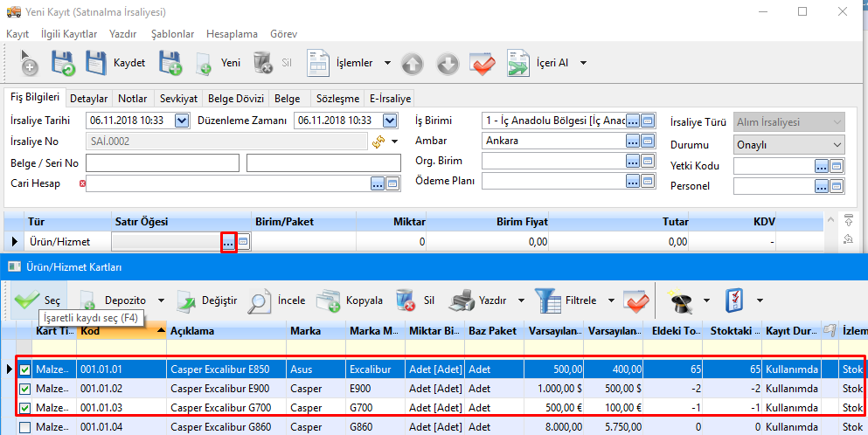This screenshot has width=868, height=435.
Task: Click the down arrow next record icon
Action: pos(447,63)
